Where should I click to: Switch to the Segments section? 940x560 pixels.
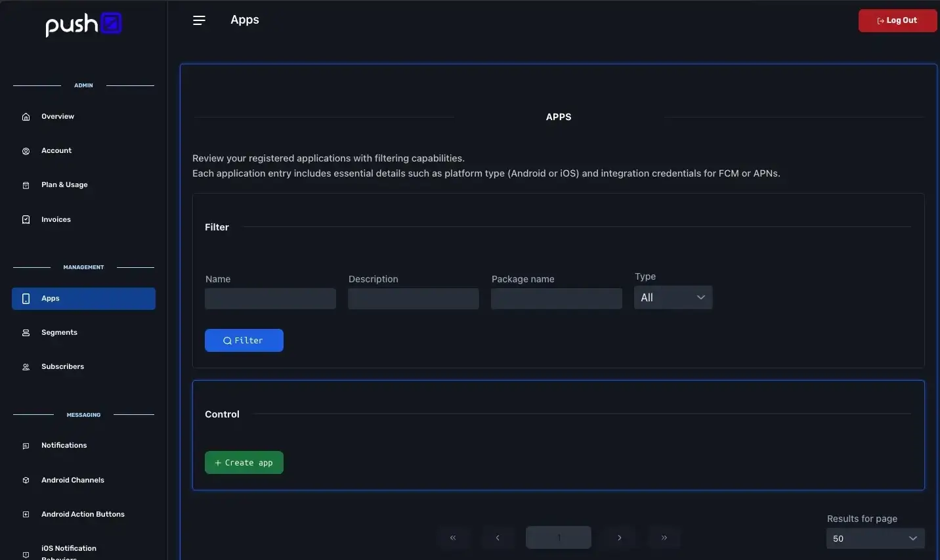(x=59, y=332)
